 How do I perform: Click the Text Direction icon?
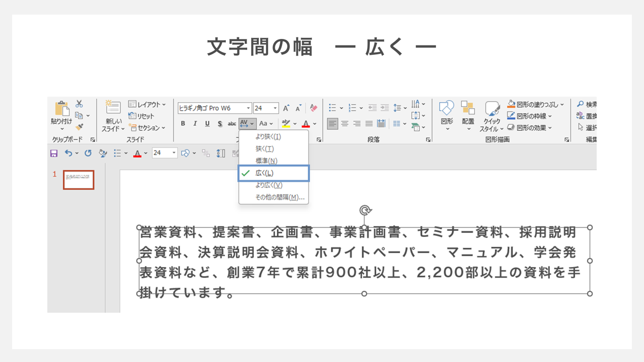pyautogui.click(x=415, y=104)
